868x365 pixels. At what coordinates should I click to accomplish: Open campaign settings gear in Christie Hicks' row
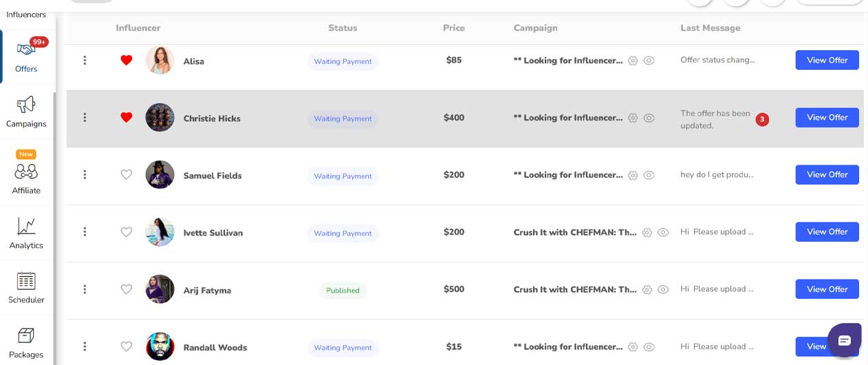[x=633, y=118]
